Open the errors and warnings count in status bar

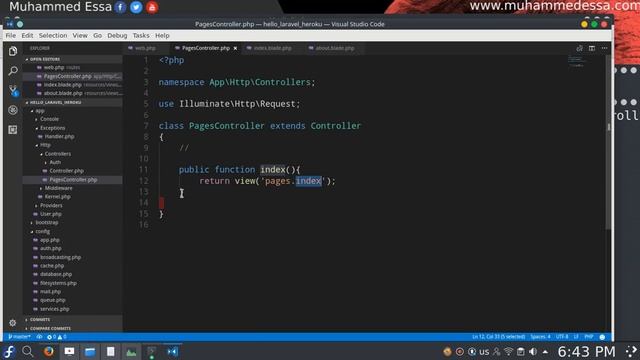pos(57,337)
